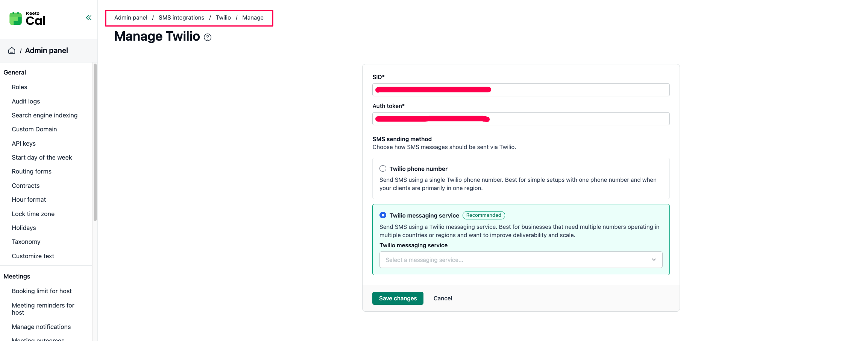The image size is (868, 341).
Task: Click the Neeto Cal logo
Action: (x=27, y=18)
